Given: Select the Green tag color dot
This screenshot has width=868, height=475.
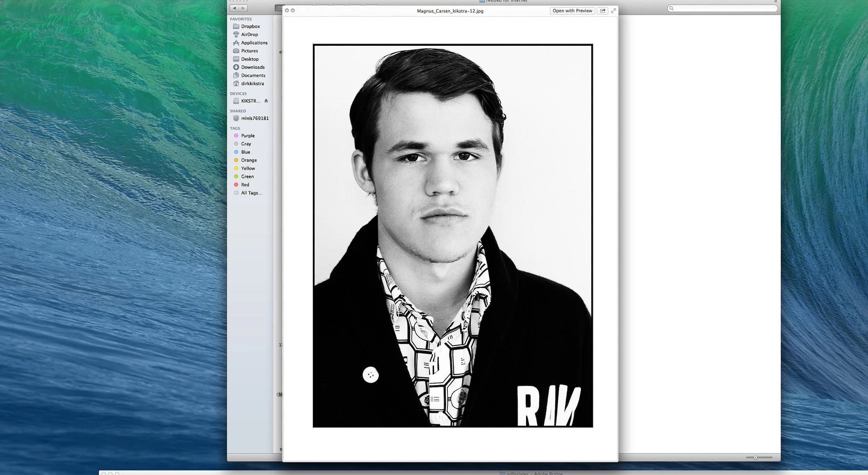Looking at the screenshot, I should pos(236,176).
